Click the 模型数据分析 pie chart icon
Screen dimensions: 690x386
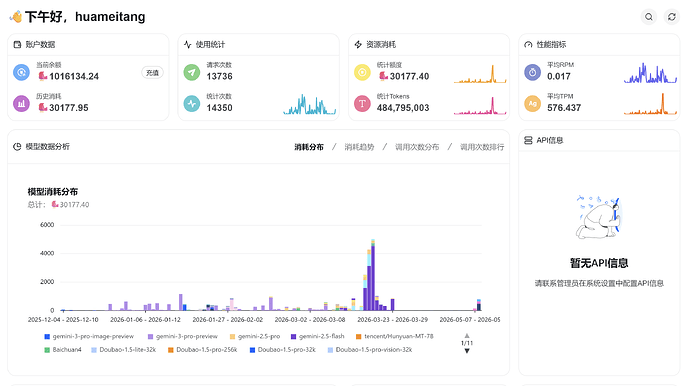(x=17, y=147)
